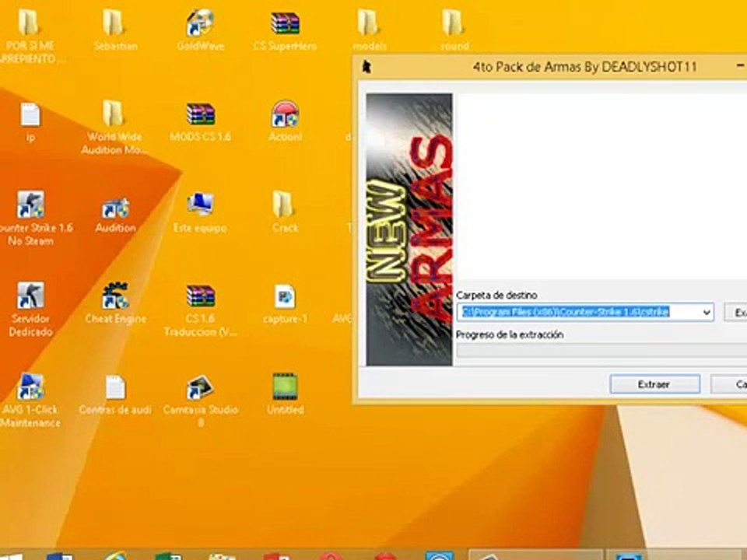Select the Sebastian folder on desktop

[115, 30]
